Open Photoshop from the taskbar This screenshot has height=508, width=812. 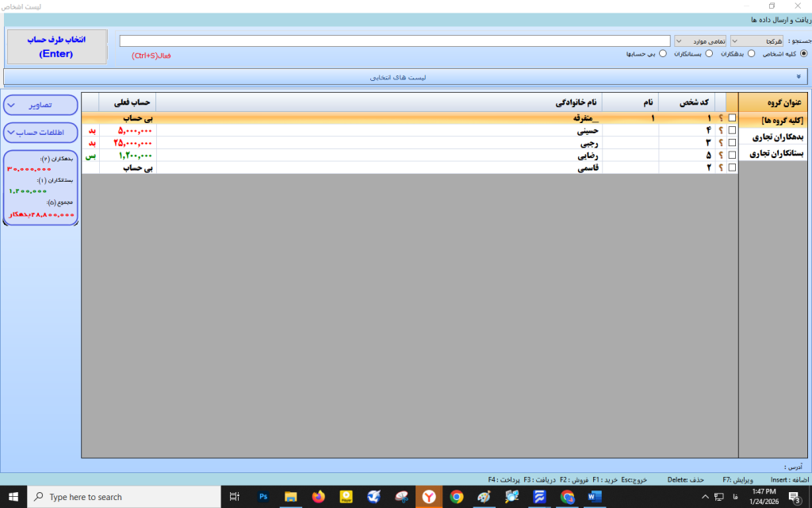(263, 497)
